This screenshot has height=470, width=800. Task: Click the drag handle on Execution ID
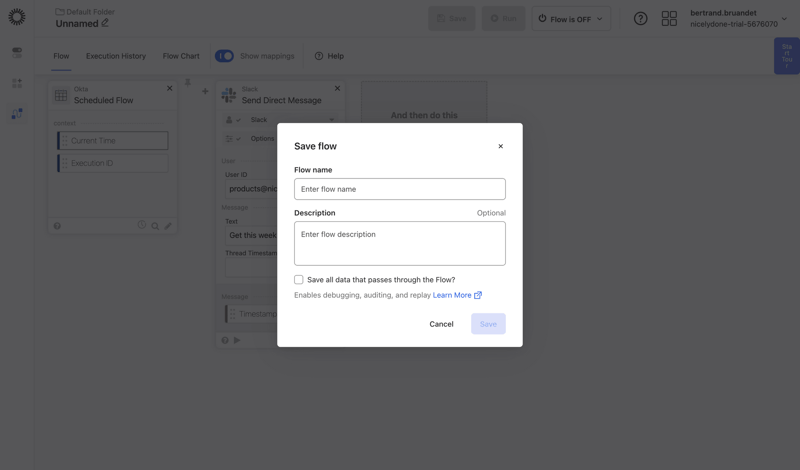point(65,163)
